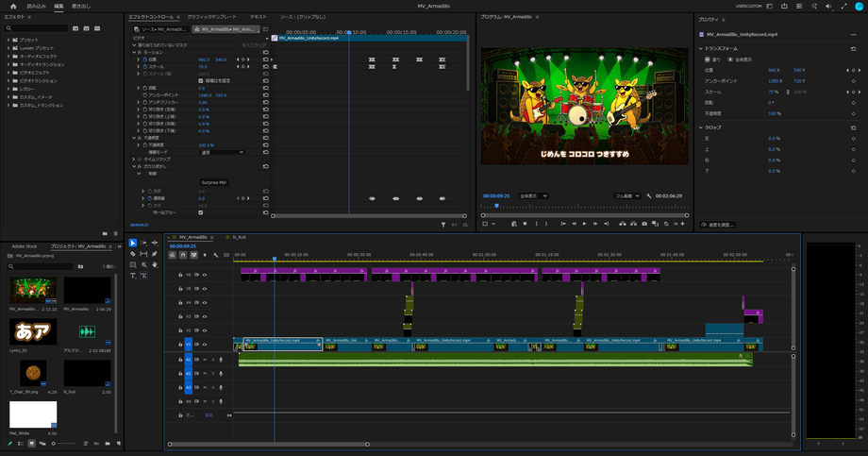Toggle snap in timeline with magnet icon

point(183,255)
